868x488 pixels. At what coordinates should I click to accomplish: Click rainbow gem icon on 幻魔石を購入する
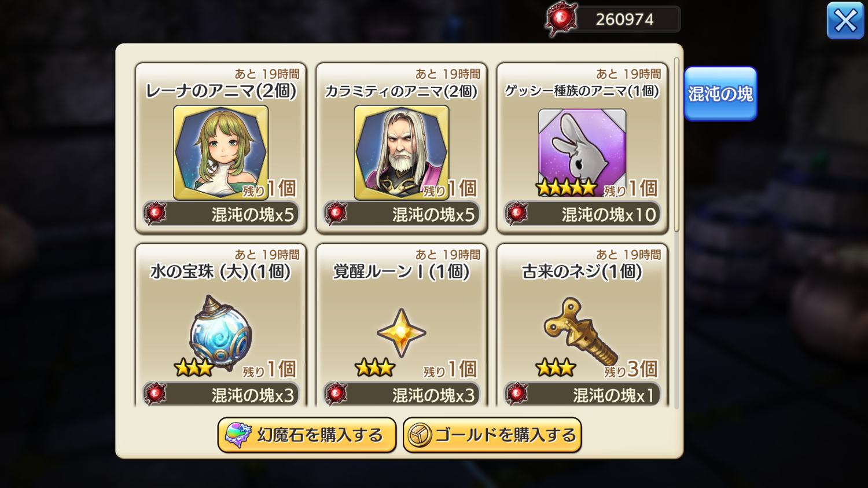coord(238,435)
